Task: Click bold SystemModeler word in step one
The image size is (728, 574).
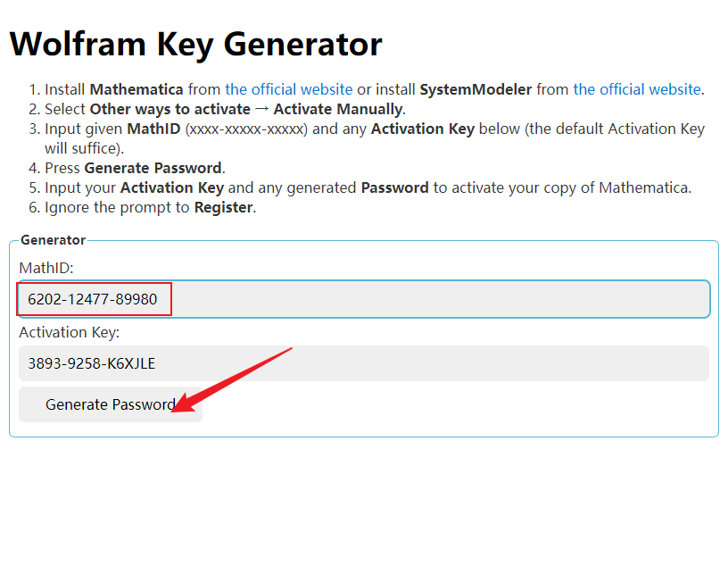Action: click(x=476, y=89)
